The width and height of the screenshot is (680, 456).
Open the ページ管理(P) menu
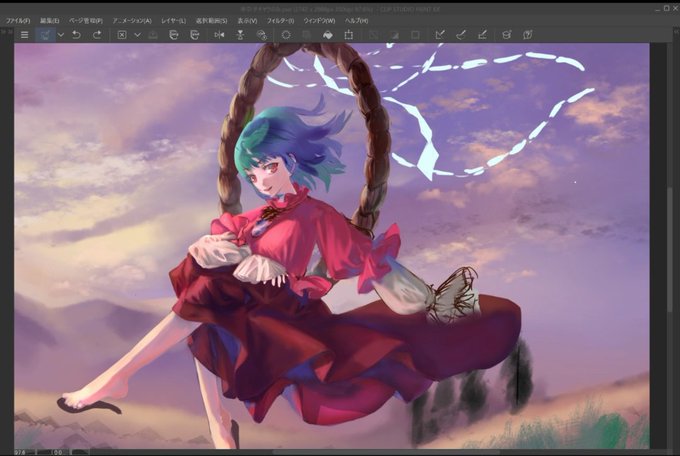pos(86,21)
